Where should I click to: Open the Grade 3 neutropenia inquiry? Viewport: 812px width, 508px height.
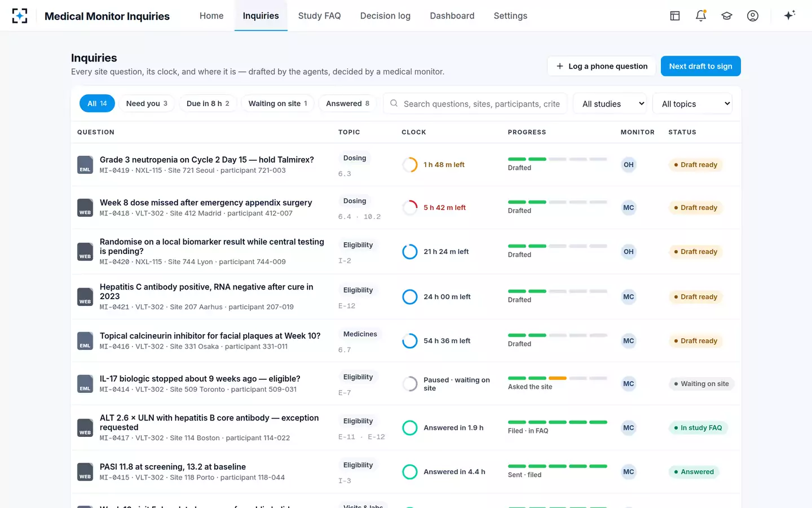[x=207, y=160]
